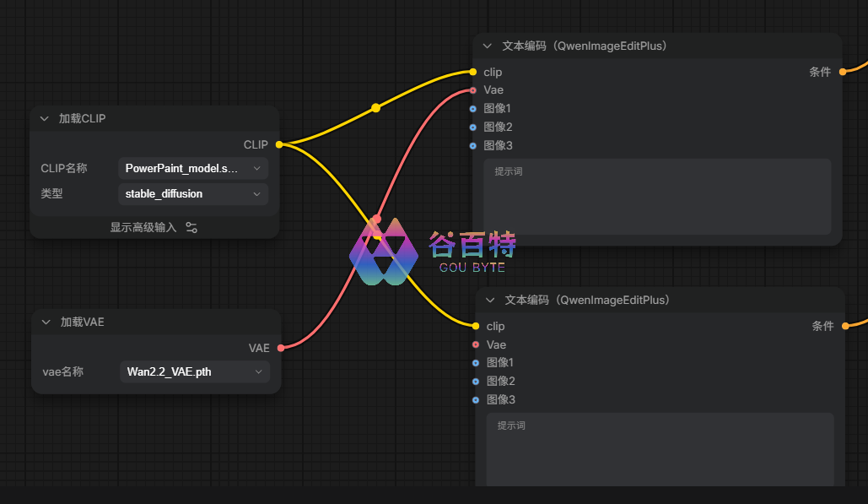Screen dimensions: 868x504
Task: Click the 图像3 label on lower node
Action: [x=501, y=400]
